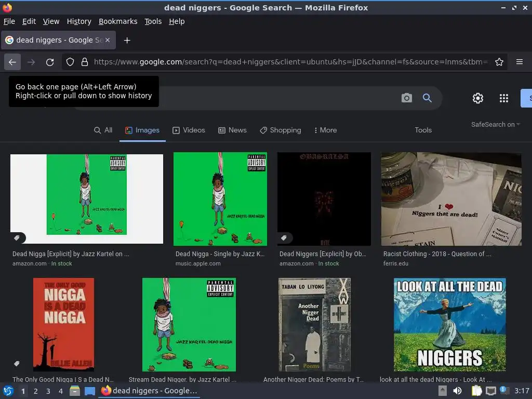Screen dimensions: 532x399
Task: Open the History menu
Action: coord(79,21)
